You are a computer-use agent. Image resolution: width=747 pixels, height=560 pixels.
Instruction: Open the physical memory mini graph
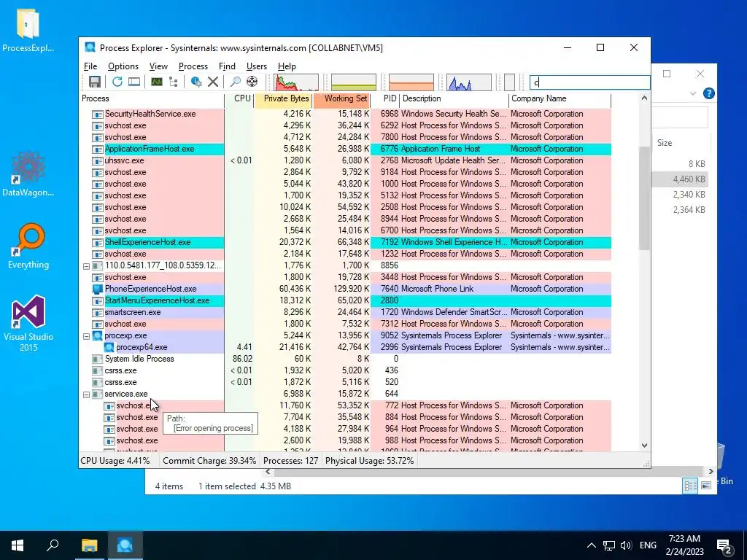tap(411, 82)
